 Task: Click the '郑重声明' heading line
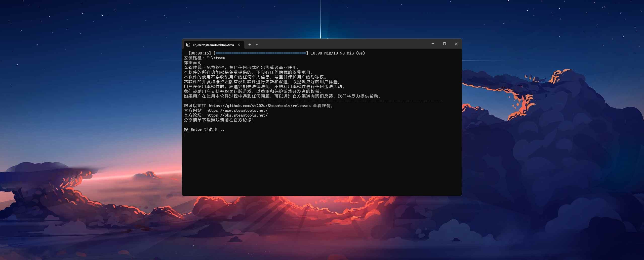click(x=193, y=63)
